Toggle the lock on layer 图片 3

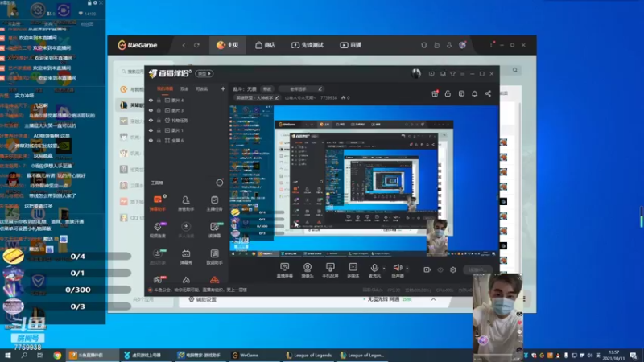159,110
